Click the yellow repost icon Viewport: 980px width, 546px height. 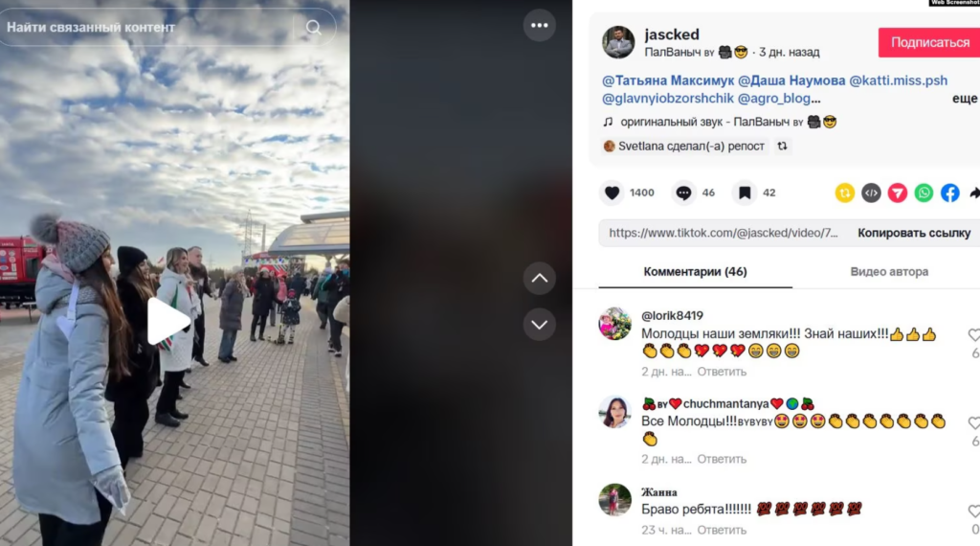coord(845,193)
